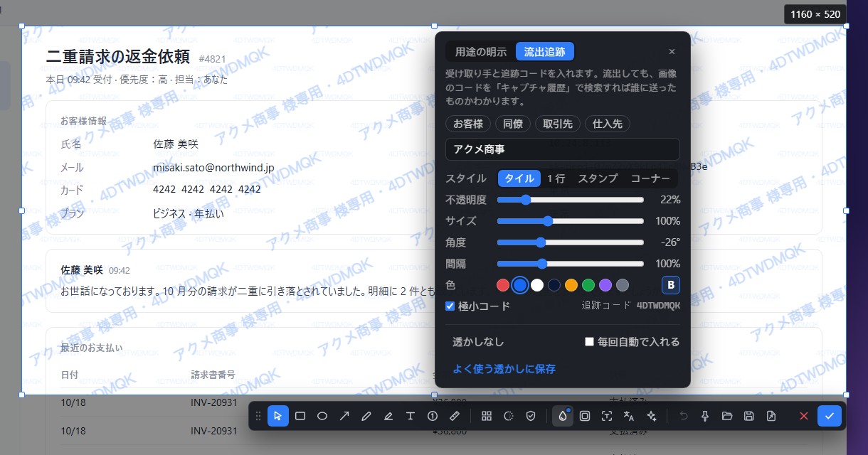Pick the gray color swatch
The width and height of the screenshot is (868, 455).
[623, 285]
